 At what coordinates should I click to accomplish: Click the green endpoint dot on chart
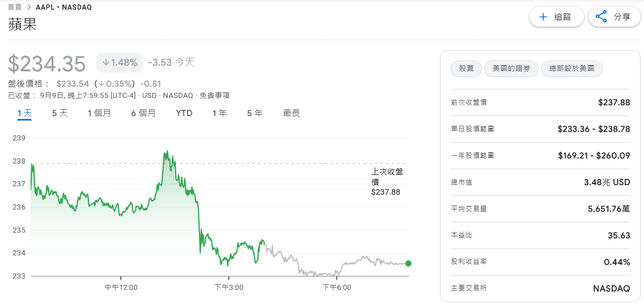[408, 263]
